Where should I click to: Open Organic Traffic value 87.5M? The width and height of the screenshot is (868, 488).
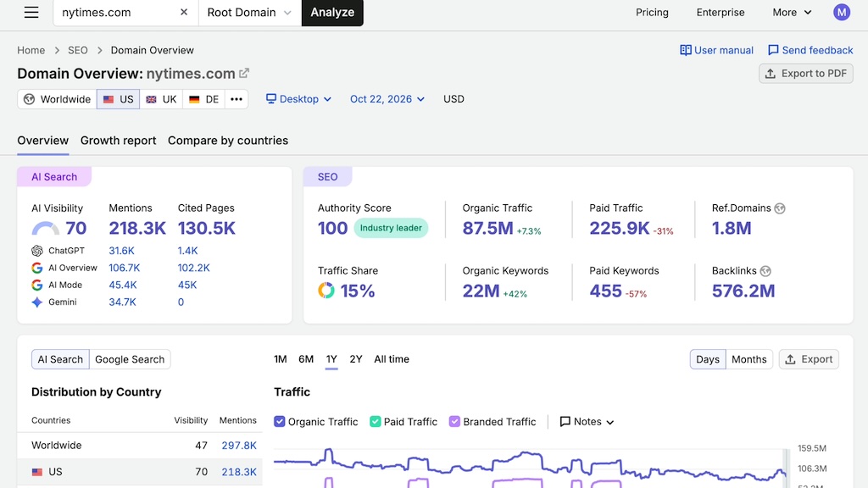pyautogui.click(x=487, y=228)
